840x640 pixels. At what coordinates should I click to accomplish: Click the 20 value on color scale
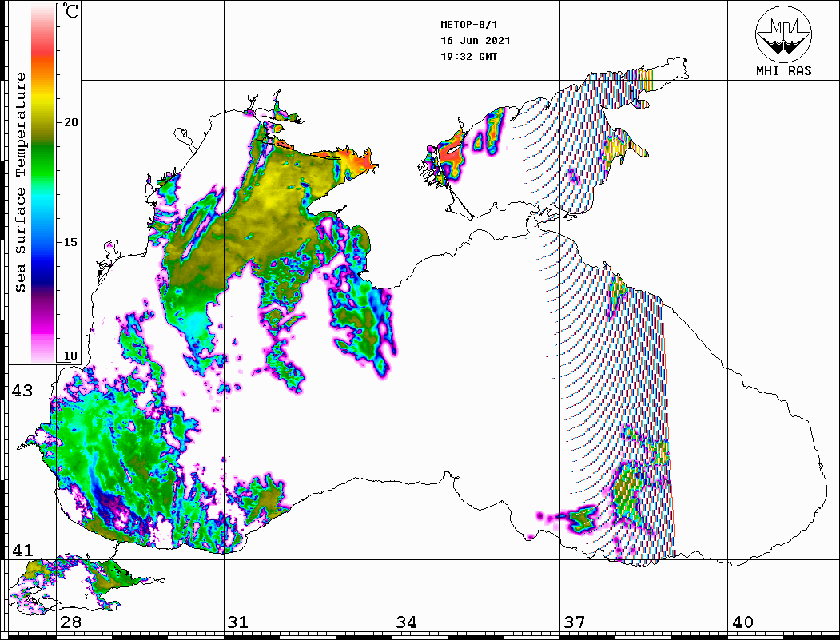coord(70,122)
